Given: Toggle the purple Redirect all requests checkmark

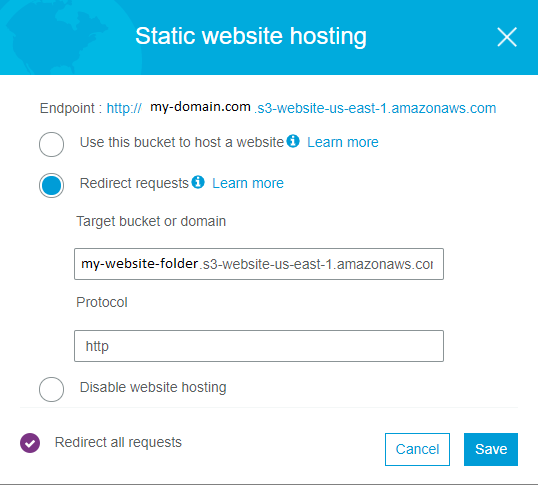Looking at the screenshot, I should [30, 443].
